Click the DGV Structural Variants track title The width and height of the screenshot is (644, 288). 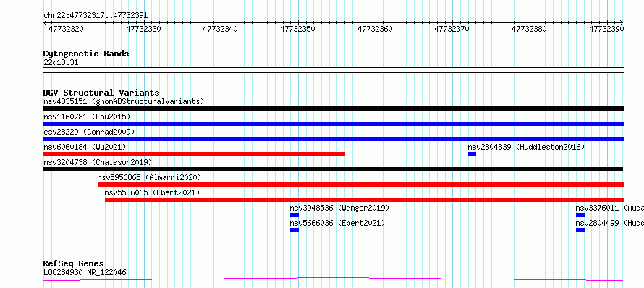coord(101,93)
